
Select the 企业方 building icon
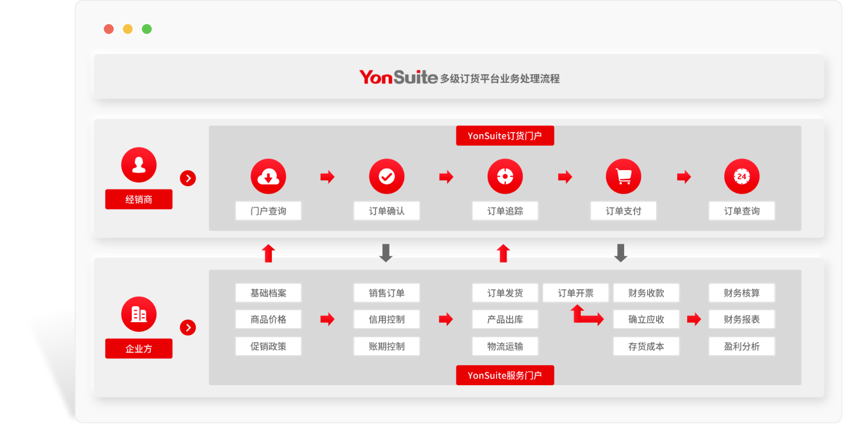click(139, 314)
